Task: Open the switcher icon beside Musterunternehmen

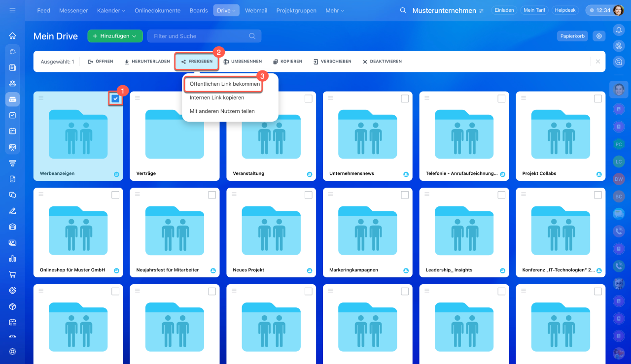Action: 481,11
